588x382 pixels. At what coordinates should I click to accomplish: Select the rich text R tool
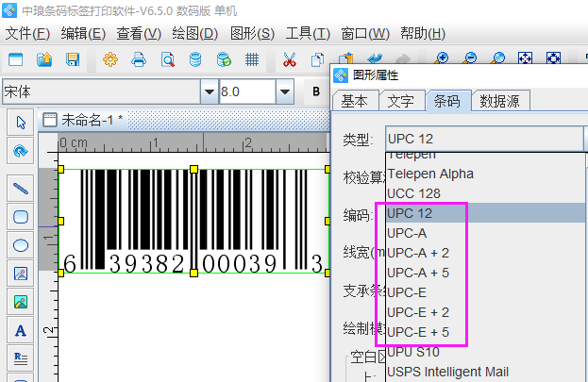click(x=21, y=358)
